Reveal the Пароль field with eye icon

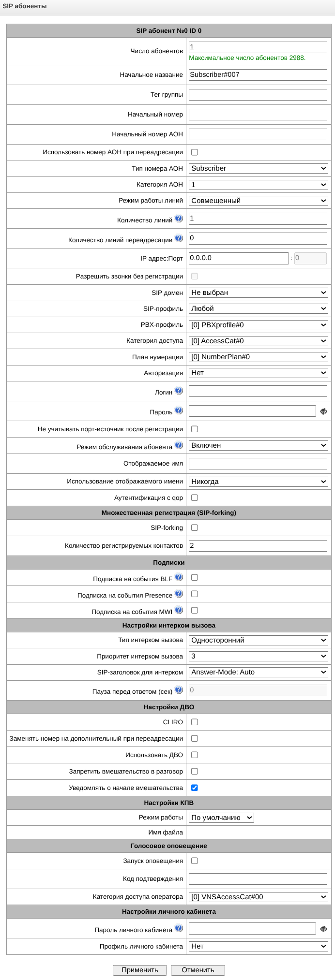pyautogui.click(x=323, y=411)
